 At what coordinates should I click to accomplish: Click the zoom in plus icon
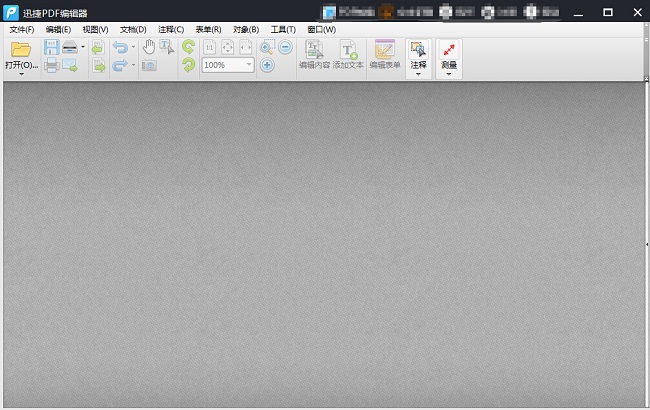[267, 65]
